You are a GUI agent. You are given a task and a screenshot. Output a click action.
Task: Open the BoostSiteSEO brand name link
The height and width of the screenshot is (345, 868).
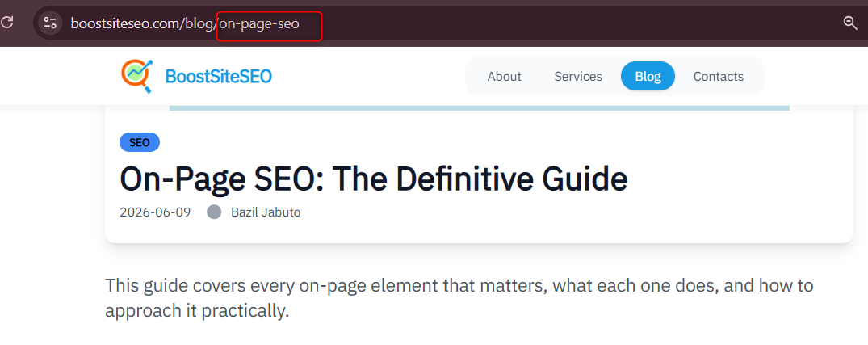[x=219, y=77]
